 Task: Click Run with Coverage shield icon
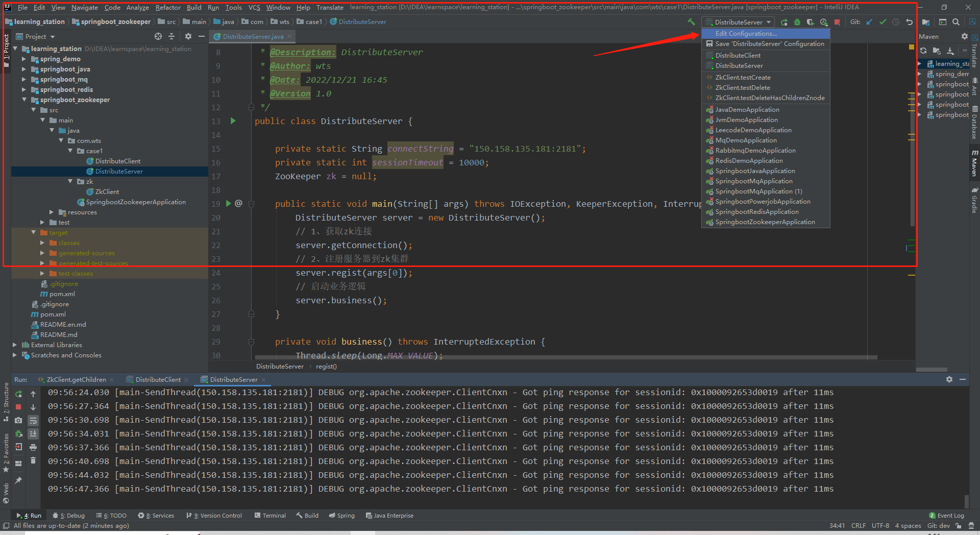point(811,22)
